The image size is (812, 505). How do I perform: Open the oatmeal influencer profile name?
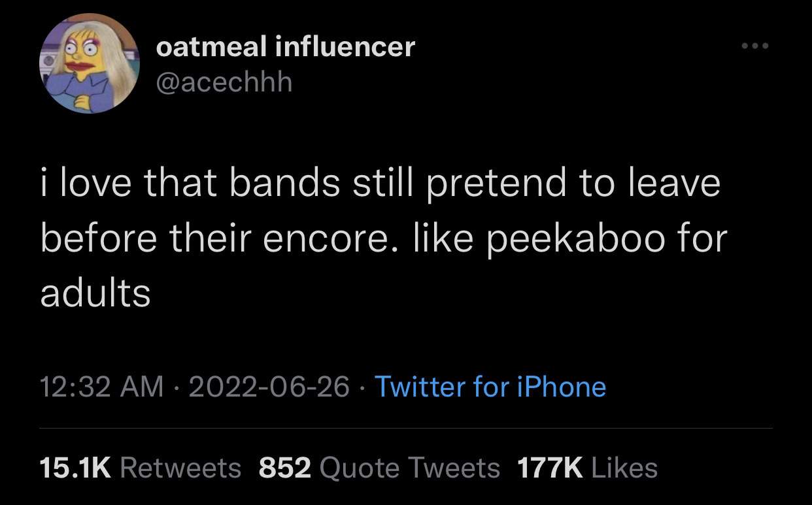[286, 46]
